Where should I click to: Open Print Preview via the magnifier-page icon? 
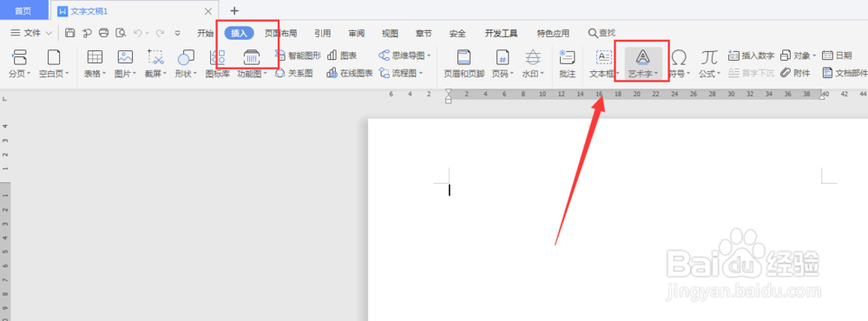click(x=121, y=33)
